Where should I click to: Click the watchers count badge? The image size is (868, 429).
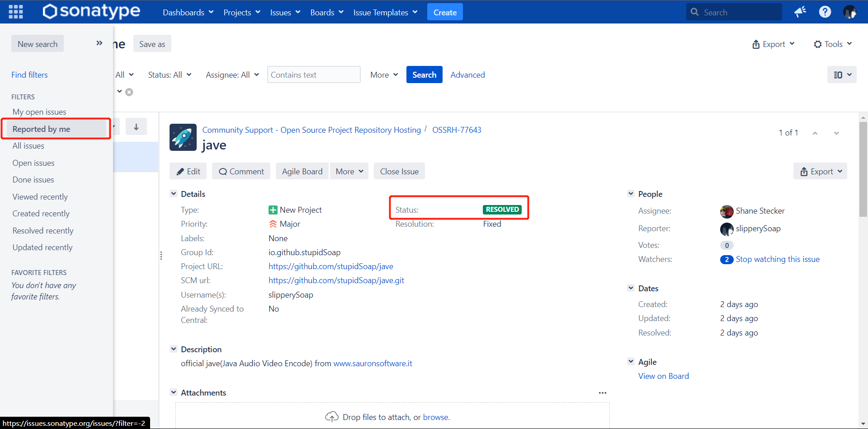726,260
